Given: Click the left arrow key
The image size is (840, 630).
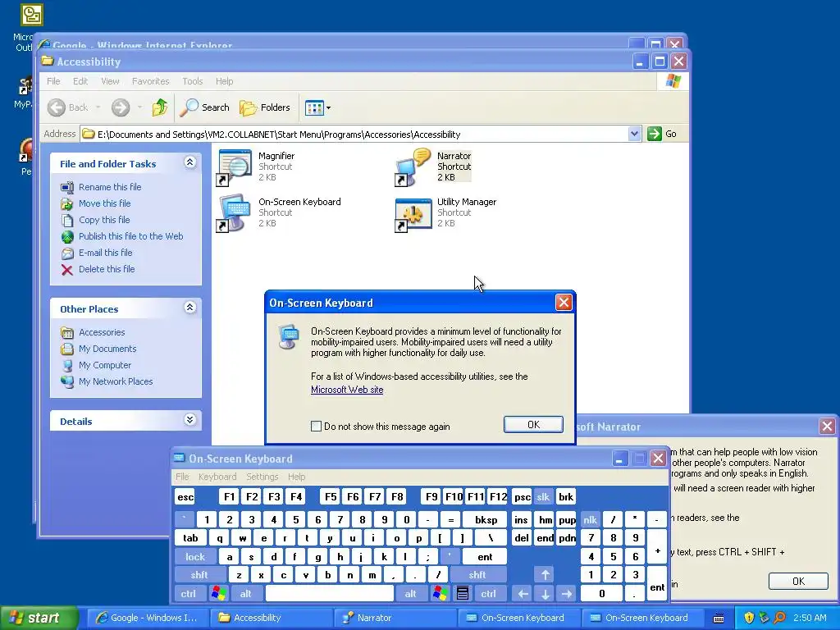Looking at the screenshot, I should pos(523,594).
